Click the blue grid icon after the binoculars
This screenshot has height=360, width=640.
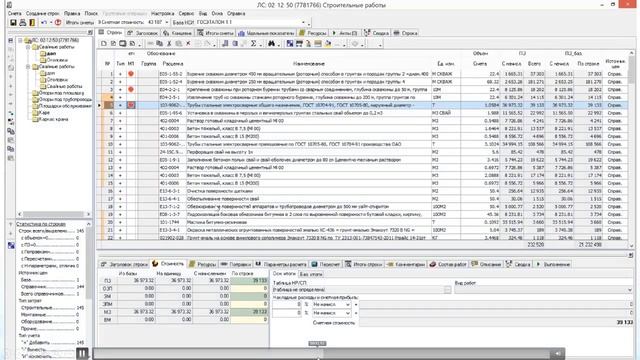[290, 43]
